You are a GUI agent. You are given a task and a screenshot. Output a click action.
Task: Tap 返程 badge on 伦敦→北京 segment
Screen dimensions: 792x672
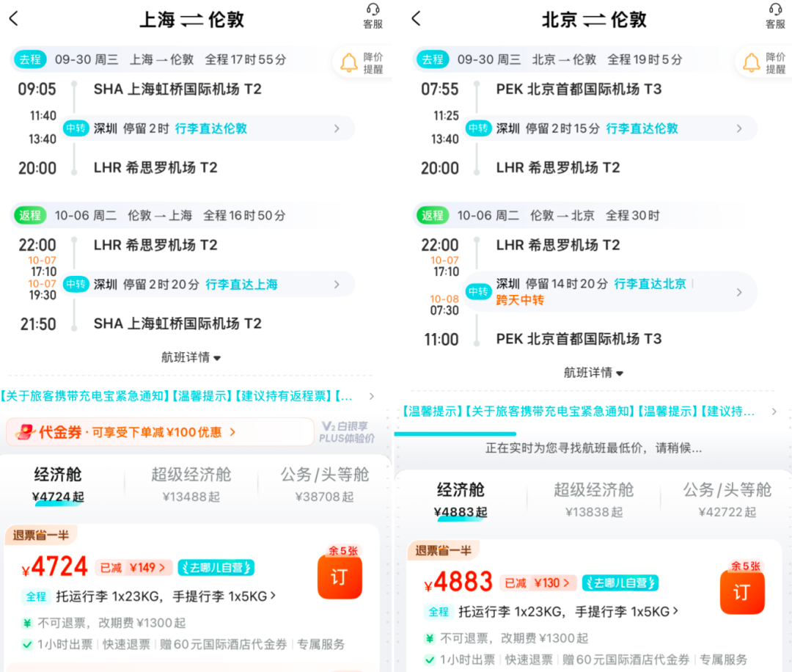tap(433, 216)
